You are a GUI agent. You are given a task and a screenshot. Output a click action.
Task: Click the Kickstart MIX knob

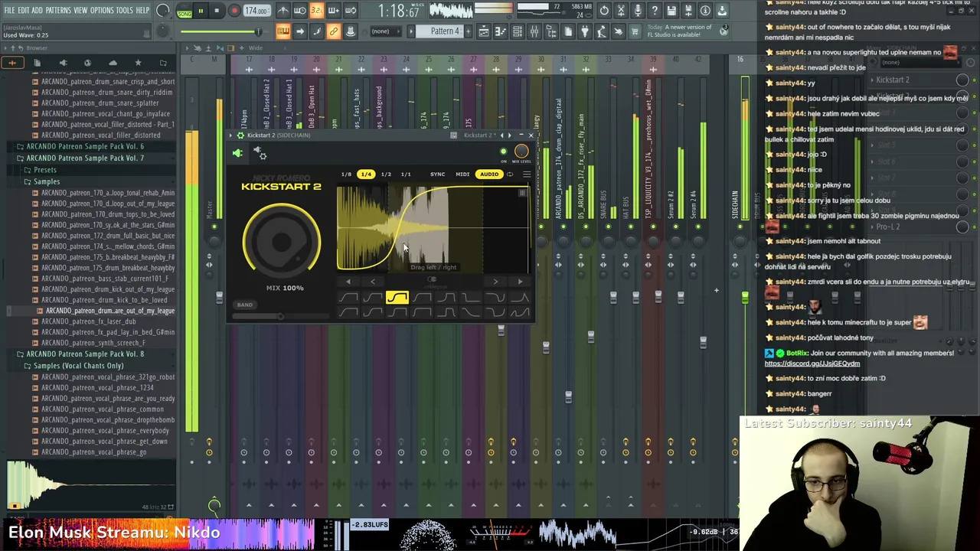(x=282, y=241)
